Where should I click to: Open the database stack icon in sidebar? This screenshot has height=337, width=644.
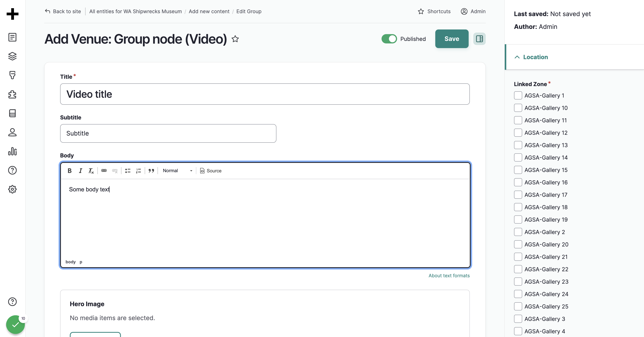coord(12,113)
